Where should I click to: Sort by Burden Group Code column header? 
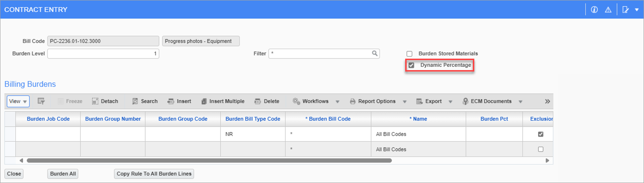(x=183, y=119)
